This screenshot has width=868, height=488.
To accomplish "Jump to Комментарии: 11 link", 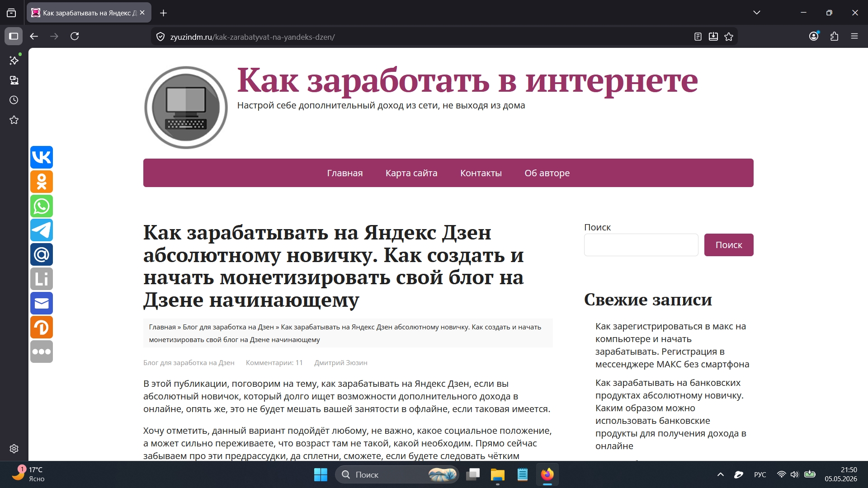I will pyautogui.click(x=274, y=362).
